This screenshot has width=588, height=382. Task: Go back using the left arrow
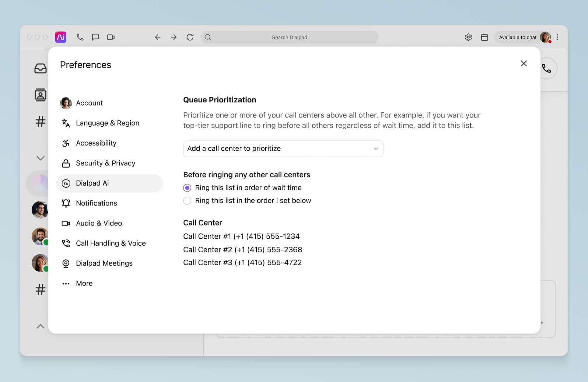pyautogui.click(x=158, y=37)
